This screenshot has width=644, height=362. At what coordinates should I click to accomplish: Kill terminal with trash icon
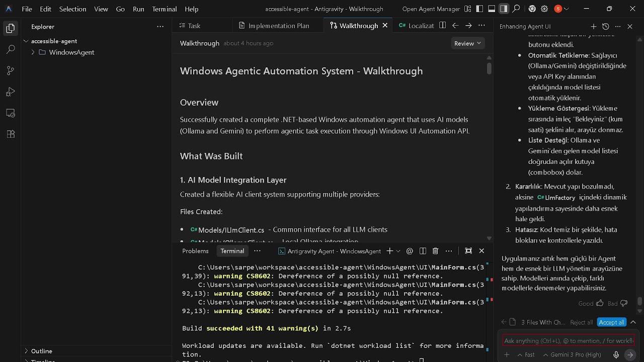pyautogui.click(x=436, y=251)
